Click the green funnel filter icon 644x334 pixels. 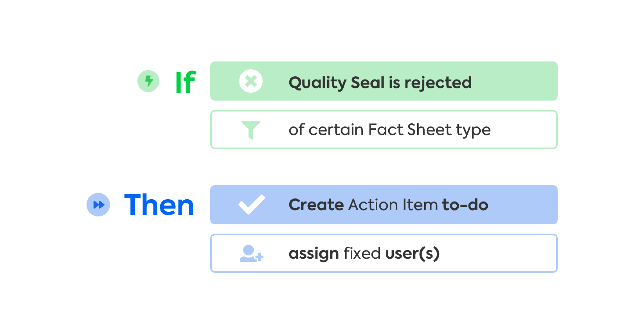[251, 130]
